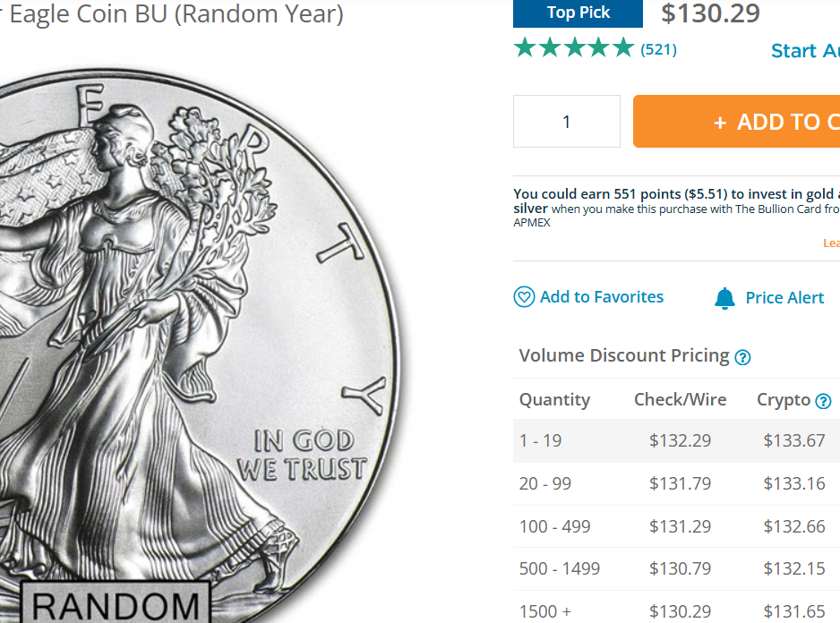Open the Volume Discount Pricing help icon
The image size is (840, 623).
742,357
